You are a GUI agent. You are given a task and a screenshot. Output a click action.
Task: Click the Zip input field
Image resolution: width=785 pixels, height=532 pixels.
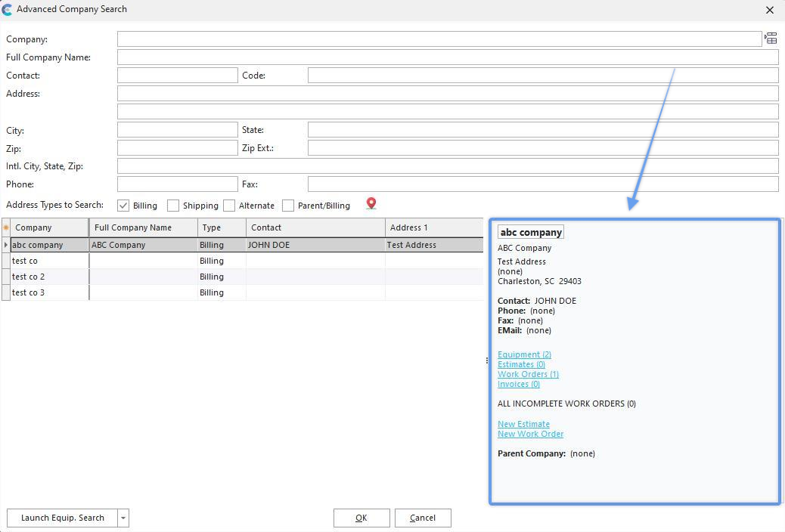pos(177,147)
